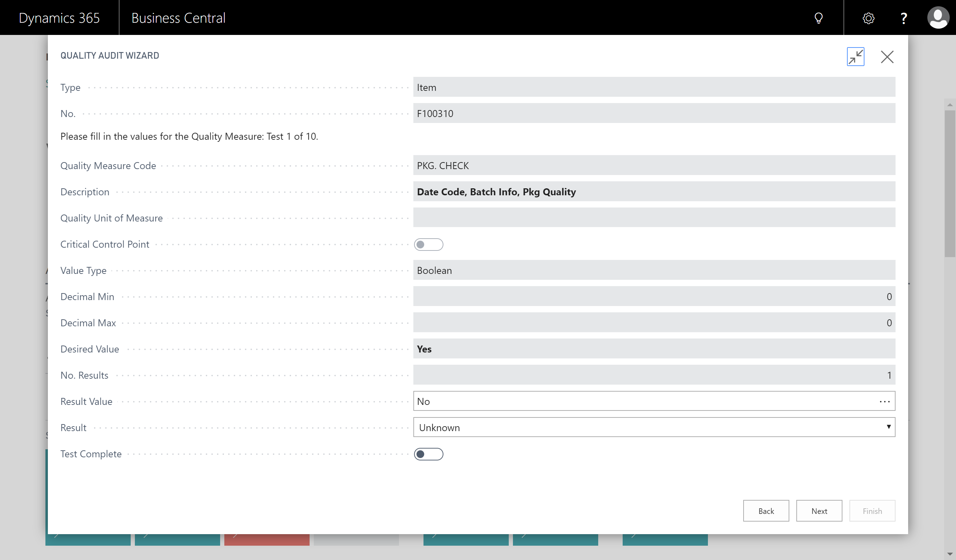This screenshot has height=560, width=956.
Task: Click the Result dropdown arrow
Action: (x=889, y=427)
